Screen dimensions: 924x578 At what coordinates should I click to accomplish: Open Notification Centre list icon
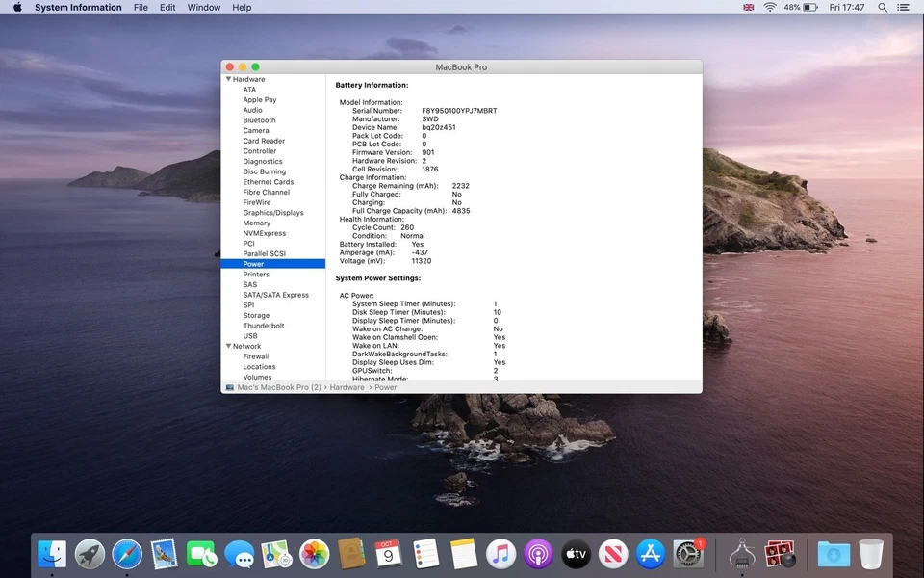[x=902, y=7]
